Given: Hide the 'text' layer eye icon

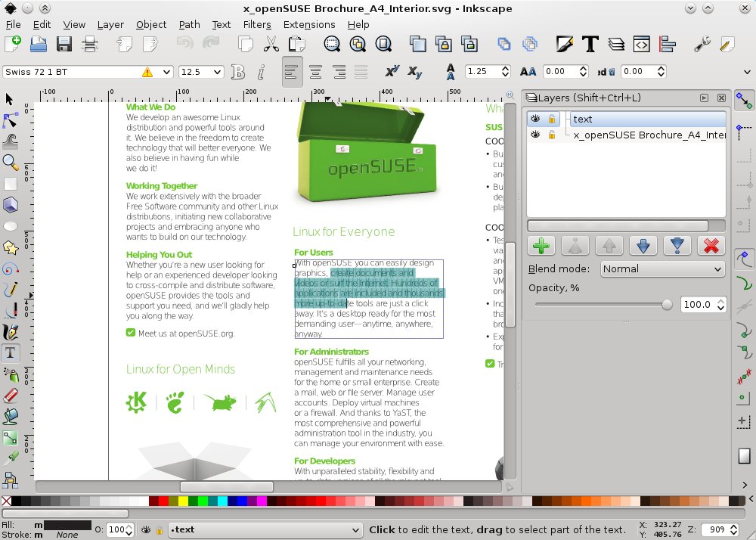Looking at the screenshot, I should coord(535,119).
